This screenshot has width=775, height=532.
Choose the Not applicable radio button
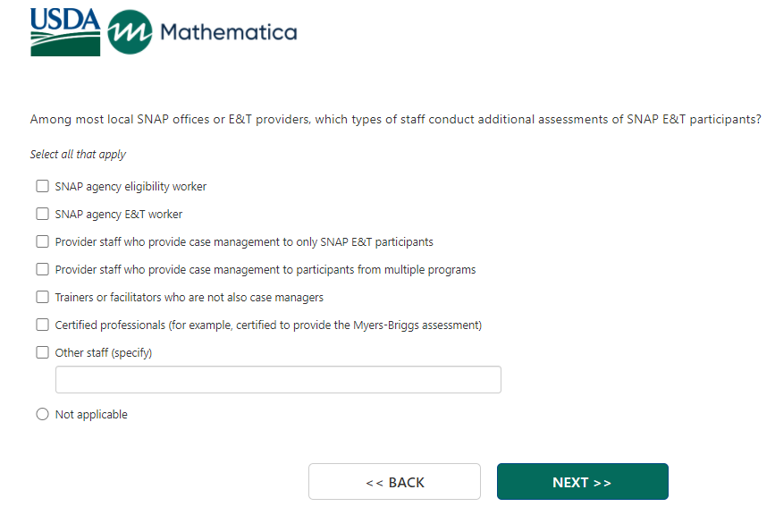tap(42, 415)
